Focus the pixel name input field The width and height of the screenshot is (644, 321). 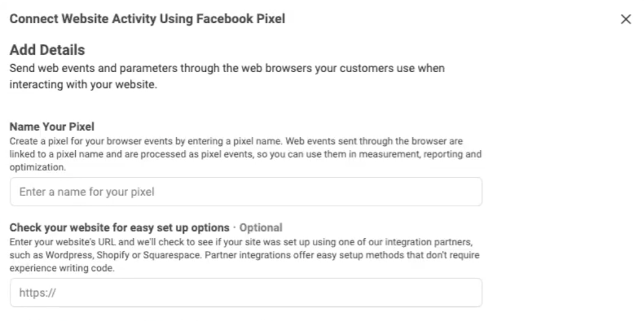coord(246,192)
